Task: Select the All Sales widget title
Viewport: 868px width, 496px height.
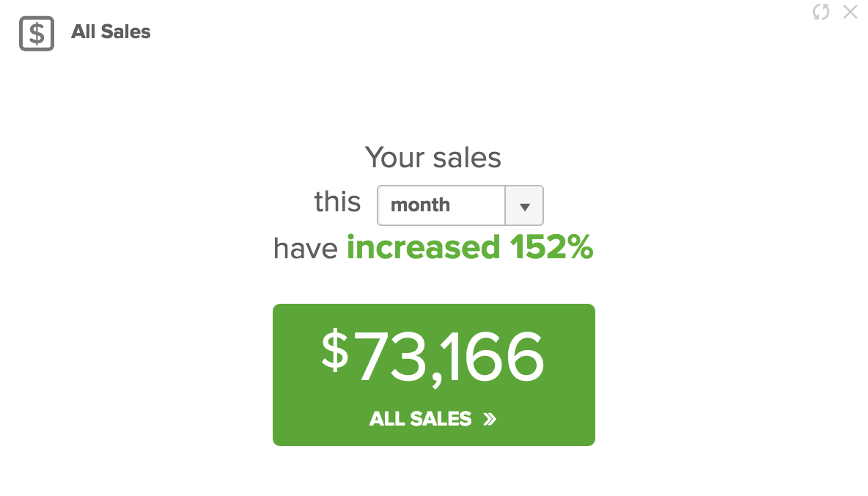Action: click(111, 32)
